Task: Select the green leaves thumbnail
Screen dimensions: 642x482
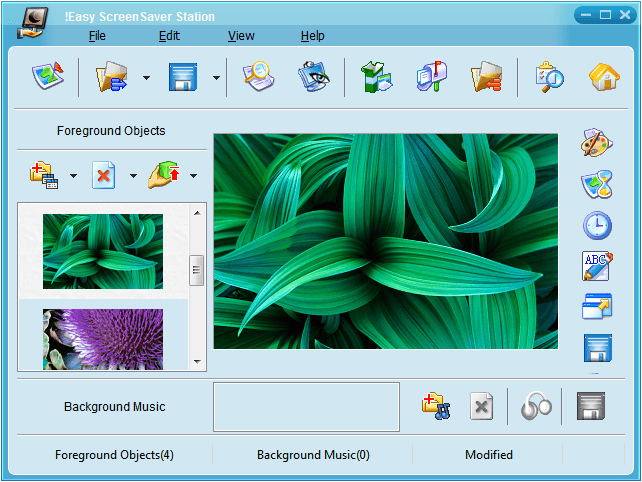Action: [x=103, y=251]
